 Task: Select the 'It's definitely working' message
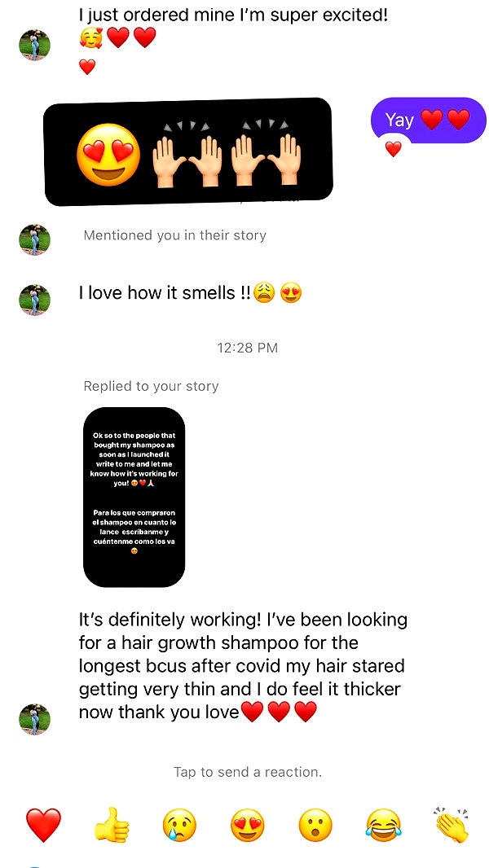point(243,666)
